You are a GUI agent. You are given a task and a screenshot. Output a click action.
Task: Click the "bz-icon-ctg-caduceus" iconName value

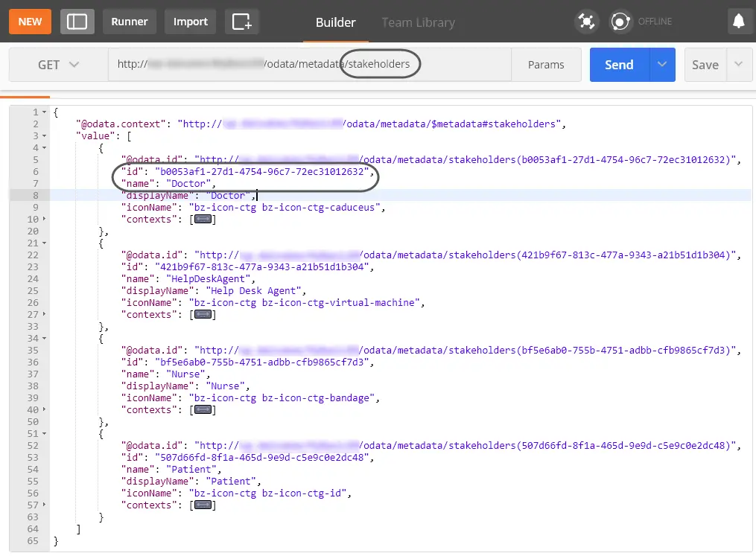coord(285,208)
